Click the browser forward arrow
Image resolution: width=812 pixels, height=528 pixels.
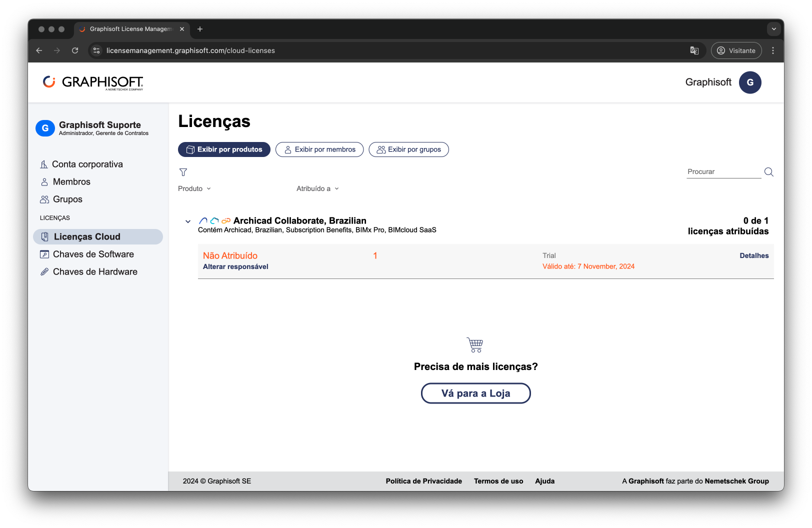pos(57,50)
